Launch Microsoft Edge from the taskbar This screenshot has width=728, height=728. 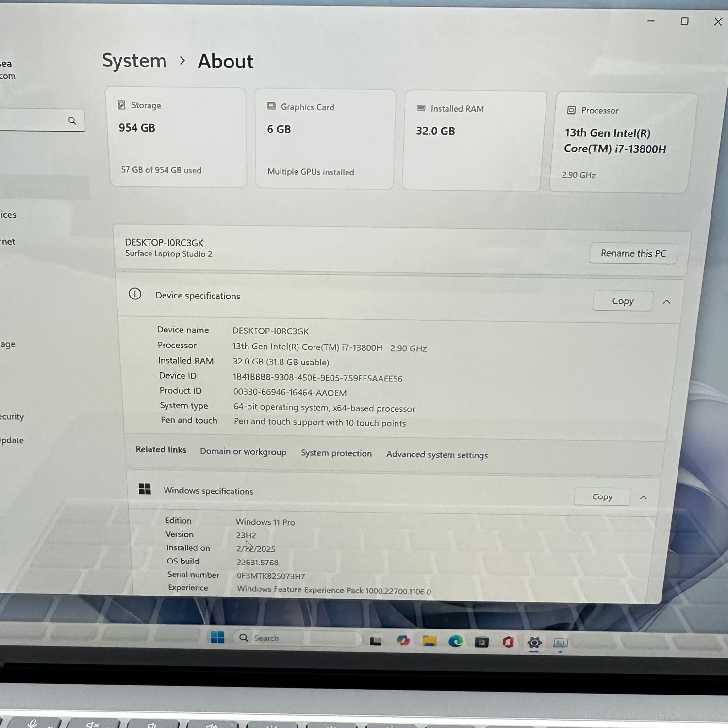point(455,642)
